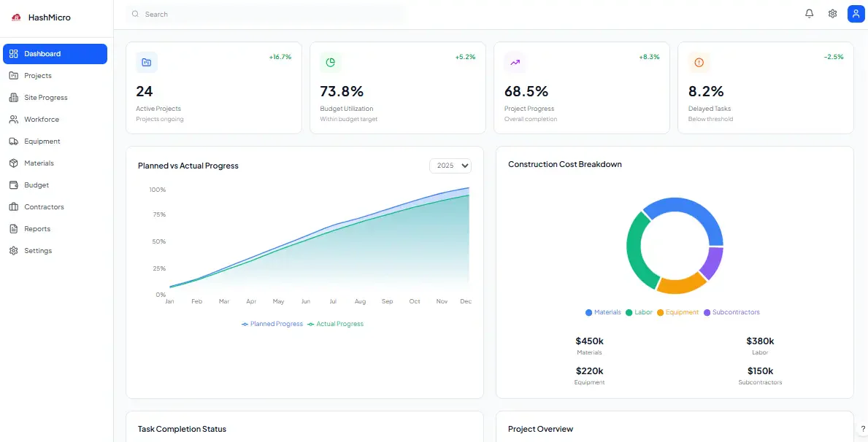Open Contractors in the sidebar
This screenshot has height=442, width=868.
pyautogui.click(x=55, y=207)
